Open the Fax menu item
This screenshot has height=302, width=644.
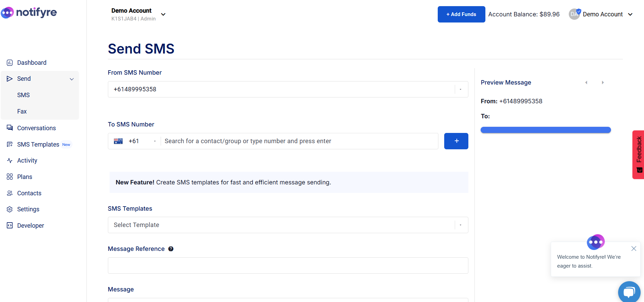(x=22, y=111)
